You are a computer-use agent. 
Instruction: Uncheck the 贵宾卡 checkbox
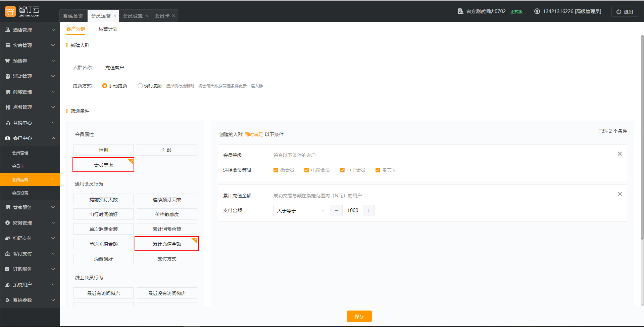click(x=378, y=170)
